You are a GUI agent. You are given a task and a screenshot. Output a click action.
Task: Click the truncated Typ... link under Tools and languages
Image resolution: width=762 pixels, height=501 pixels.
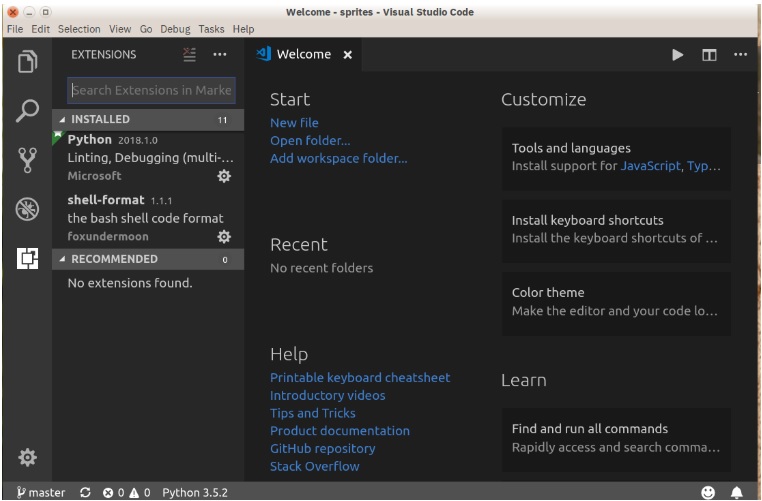(704, 166)
